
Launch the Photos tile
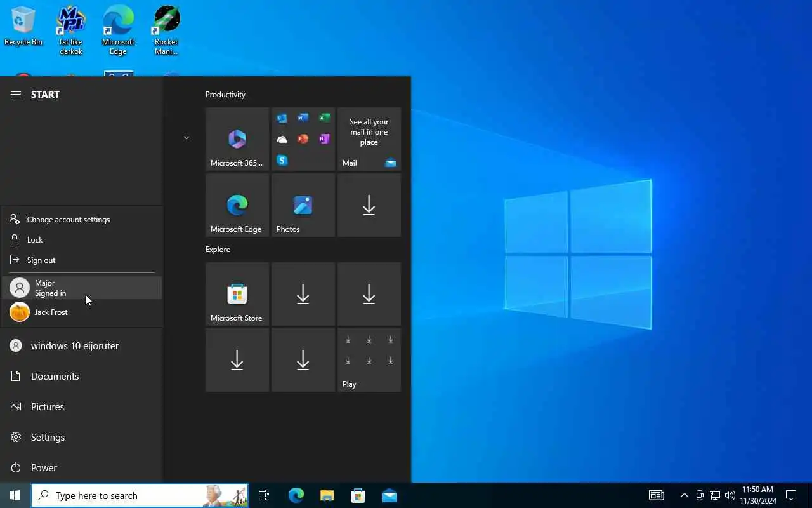[x=303, y=205]
